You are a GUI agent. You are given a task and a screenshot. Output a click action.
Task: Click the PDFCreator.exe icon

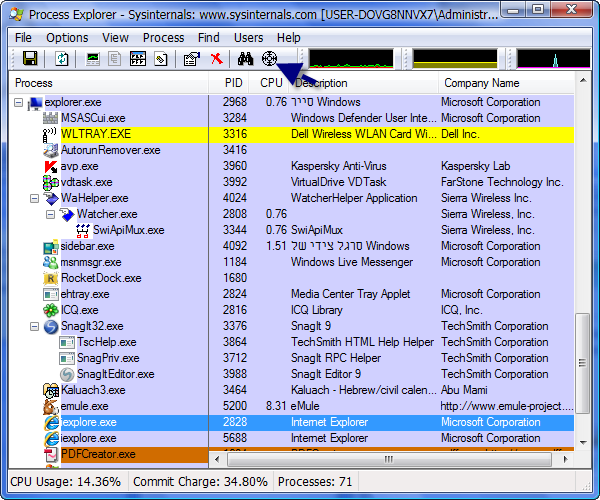51,454
